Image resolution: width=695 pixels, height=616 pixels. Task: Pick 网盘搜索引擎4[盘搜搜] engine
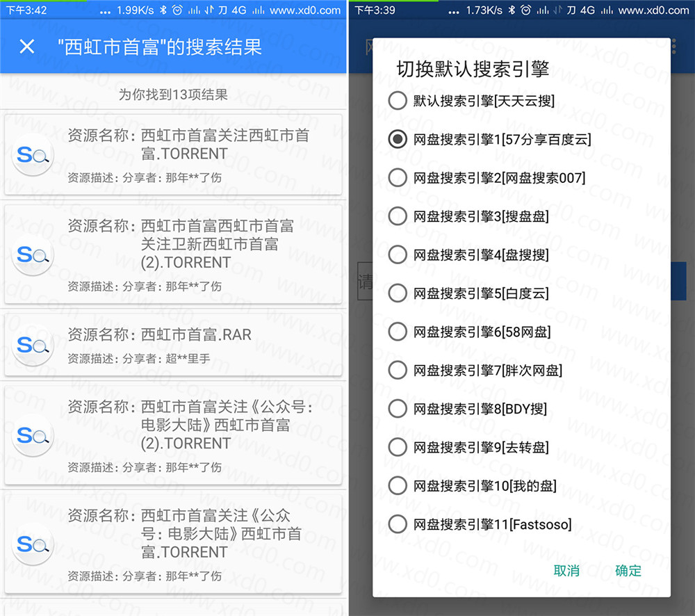click(468, 255)
